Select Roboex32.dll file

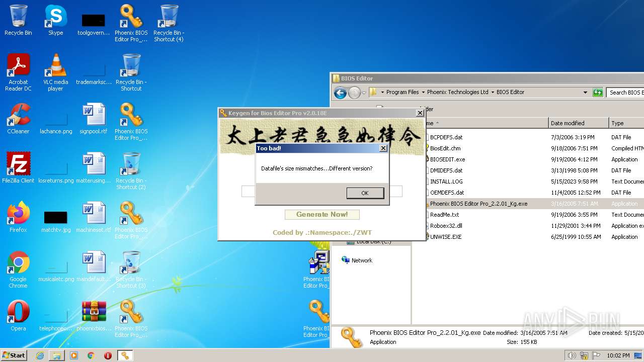[x=446, y=226]
